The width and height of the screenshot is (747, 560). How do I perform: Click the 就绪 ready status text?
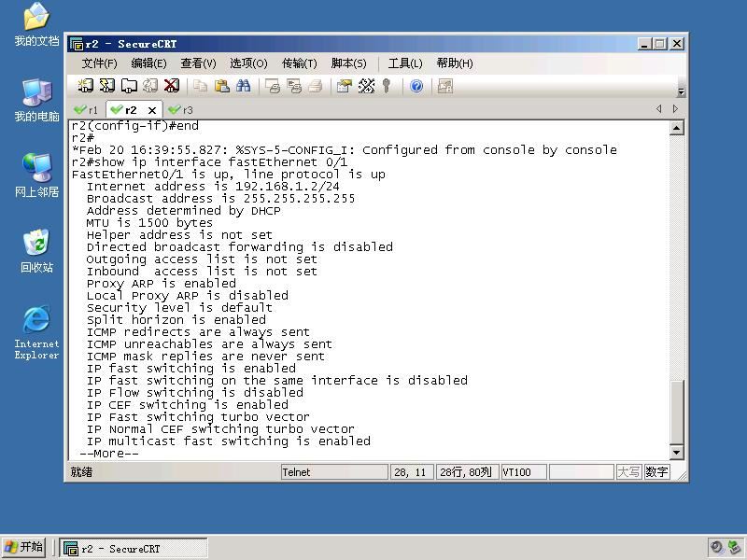tap(81, 472)
